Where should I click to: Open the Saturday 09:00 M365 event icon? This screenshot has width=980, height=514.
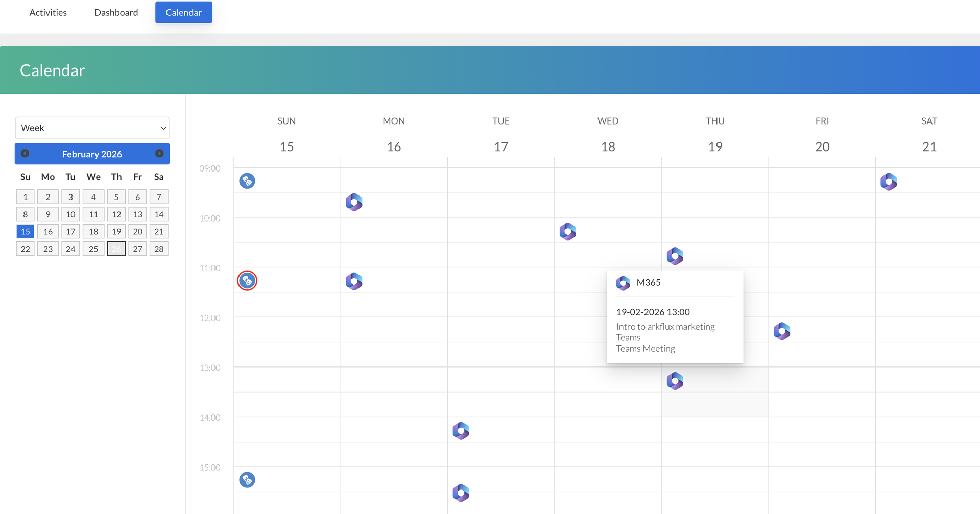point(889,182)
